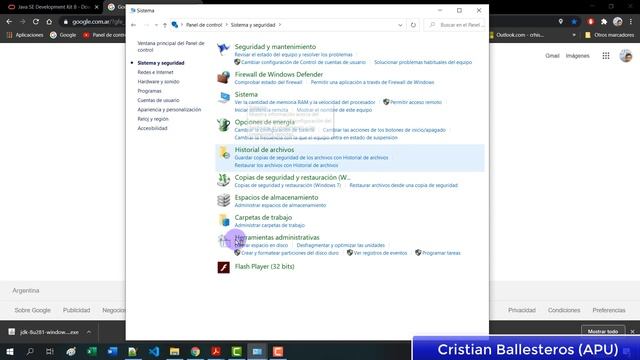This screenshot has width=640, height=360.
Task: Click Desfragmentar y optimizar las unidades link
Action: coord(340,245)
